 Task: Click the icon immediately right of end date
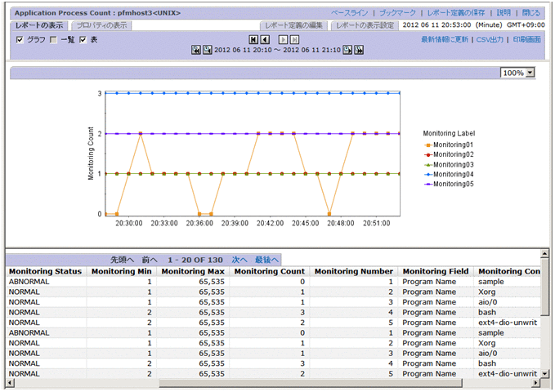[x=347, y=51]
